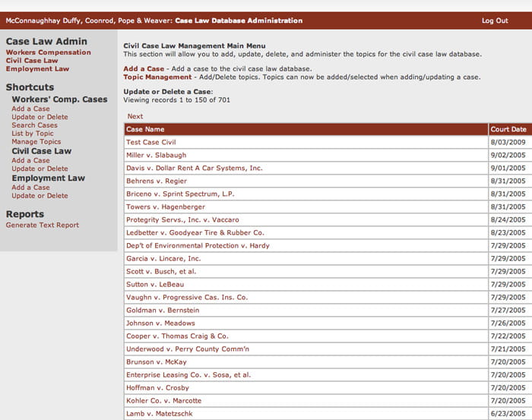The width and height of the screenshot is (532, 420).
Task: Click the Log Out link
Action: pos(495,21)
